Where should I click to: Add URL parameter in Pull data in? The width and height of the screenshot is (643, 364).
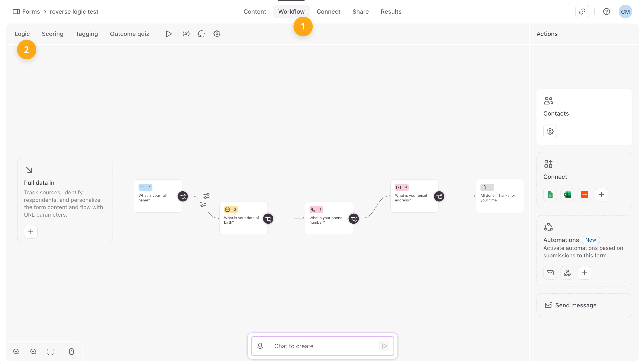(x=31, y=232)
